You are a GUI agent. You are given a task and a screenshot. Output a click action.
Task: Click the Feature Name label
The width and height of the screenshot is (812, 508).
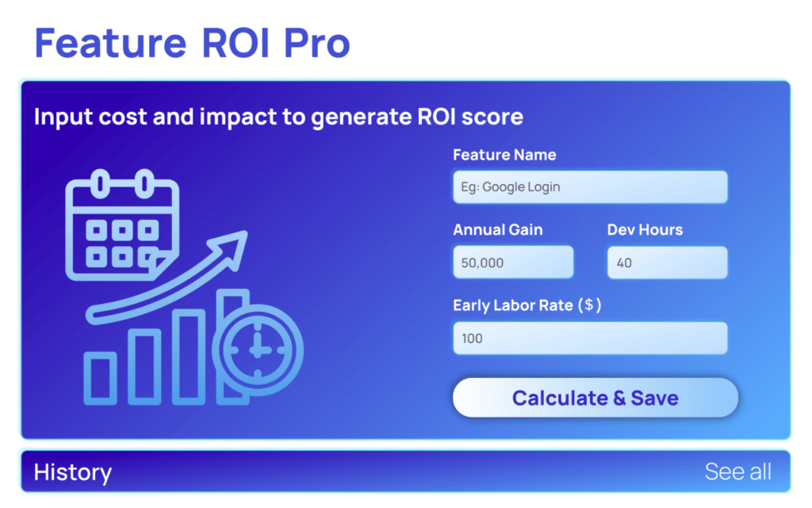click(504, 155)
